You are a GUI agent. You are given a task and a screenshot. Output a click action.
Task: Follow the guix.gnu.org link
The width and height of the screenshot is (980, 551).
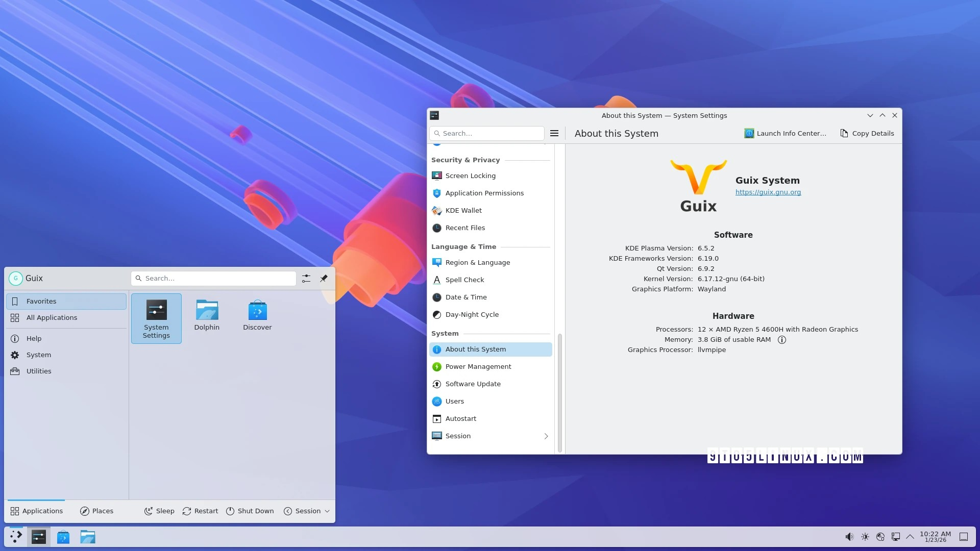pyautogui.click(x=768, y=192)
